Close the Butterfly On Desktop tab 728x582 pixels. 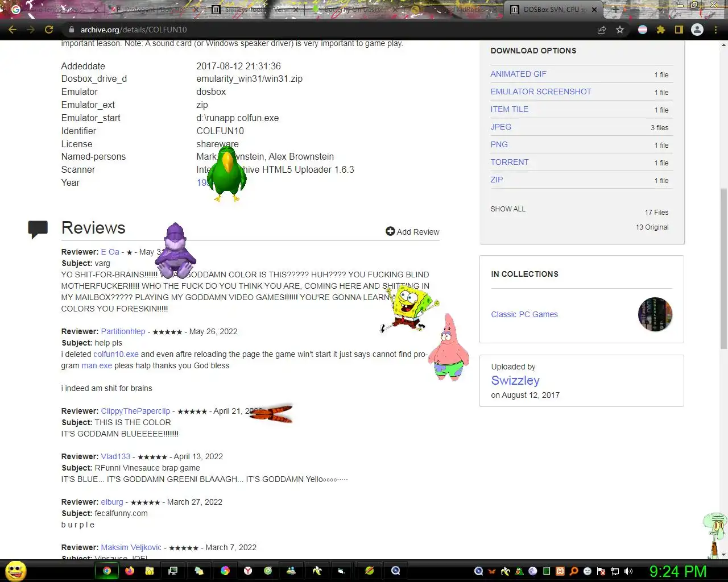(396, 10)
